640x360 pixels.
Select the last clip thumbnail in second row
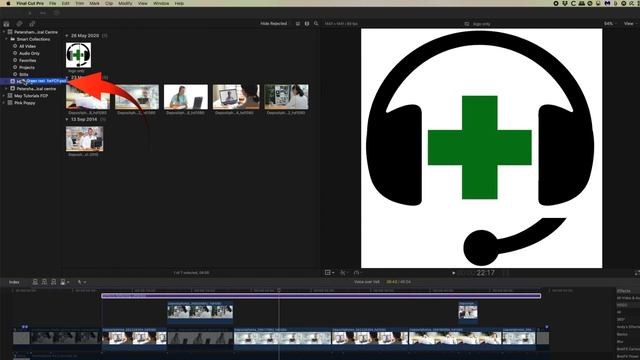pos(286,97)
